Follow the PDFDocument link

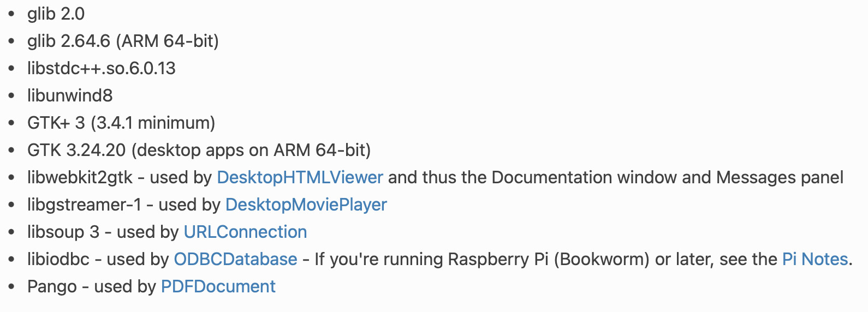(218, 286)
